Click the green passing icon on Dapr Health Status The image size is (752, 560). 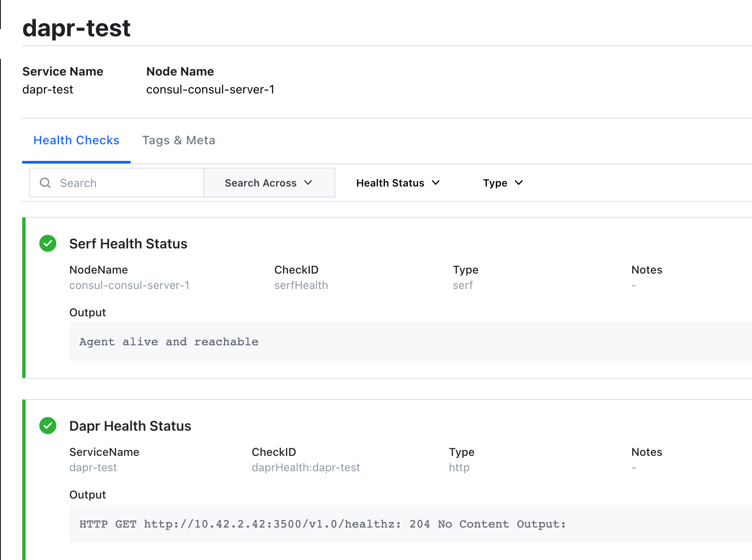point(47,426)
